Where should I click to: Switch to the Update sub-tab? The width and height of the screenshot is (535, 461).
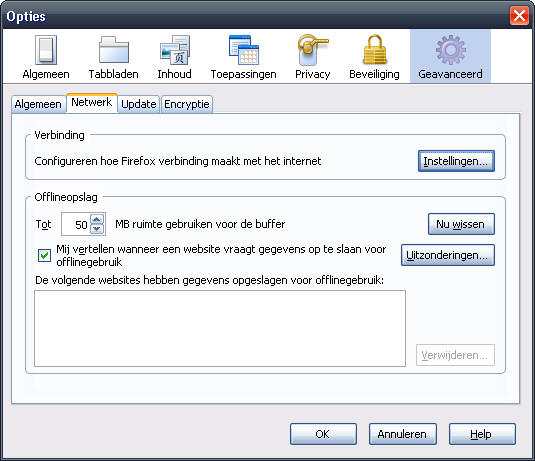tap(139, 104)
